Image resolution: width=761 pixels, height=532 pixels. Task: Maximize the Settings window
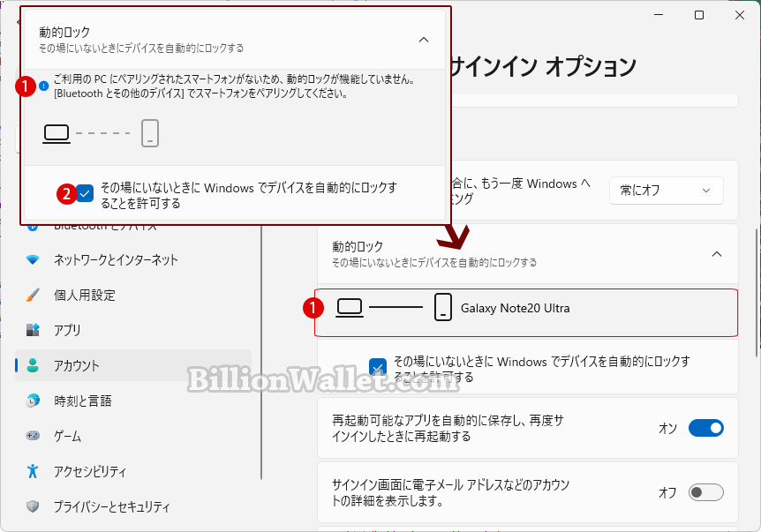tap(699, 15)
